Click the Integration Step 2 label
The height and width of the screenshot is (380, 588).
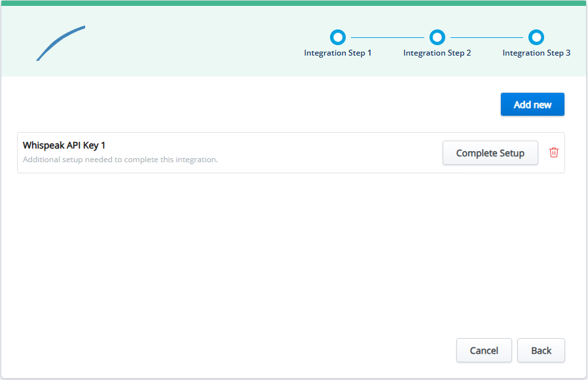[437, 53]
